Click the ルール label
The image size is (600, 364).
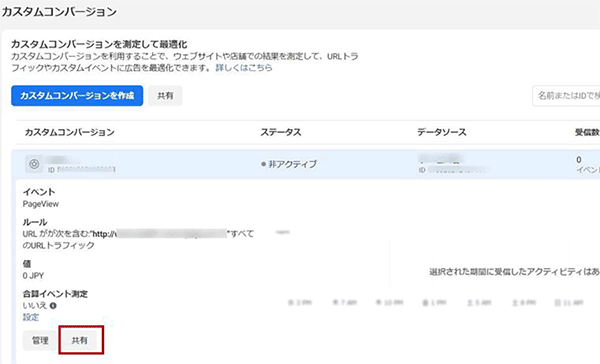pos(35,222)
